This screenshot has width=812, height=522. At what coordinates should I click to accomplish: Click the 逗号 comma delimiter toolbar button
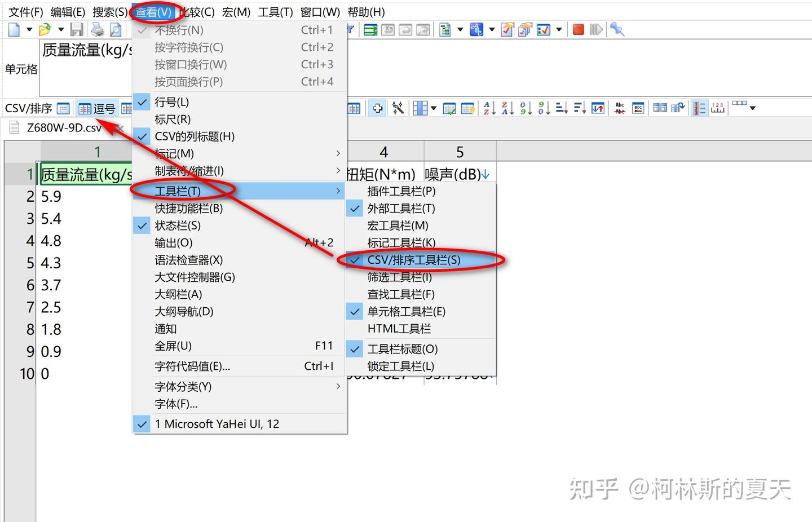pyautogui.click(x=96, y=108)
